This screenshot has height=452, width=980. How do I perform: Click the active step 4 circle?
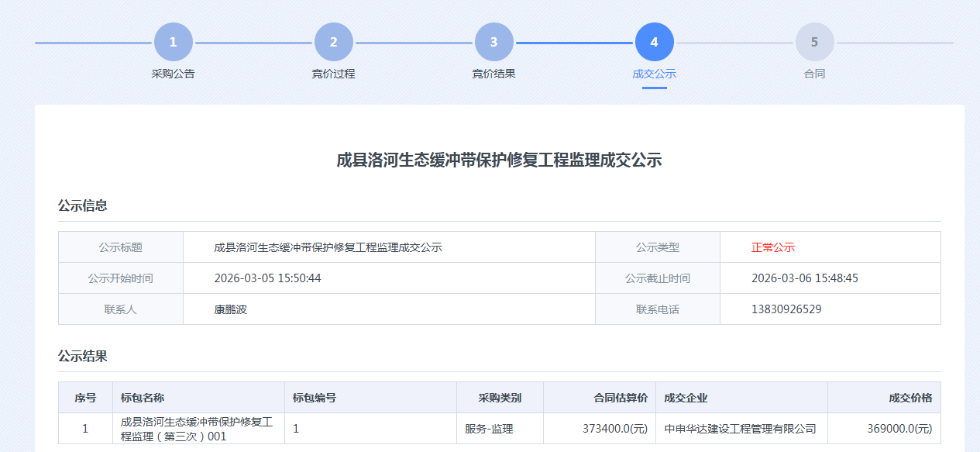[654, 42]
